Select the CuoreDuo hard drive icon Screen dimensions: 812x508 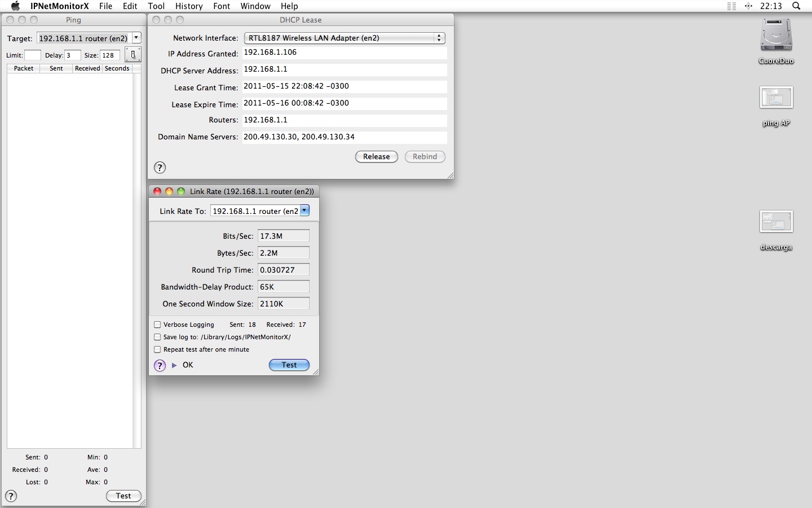pos(776,36)
